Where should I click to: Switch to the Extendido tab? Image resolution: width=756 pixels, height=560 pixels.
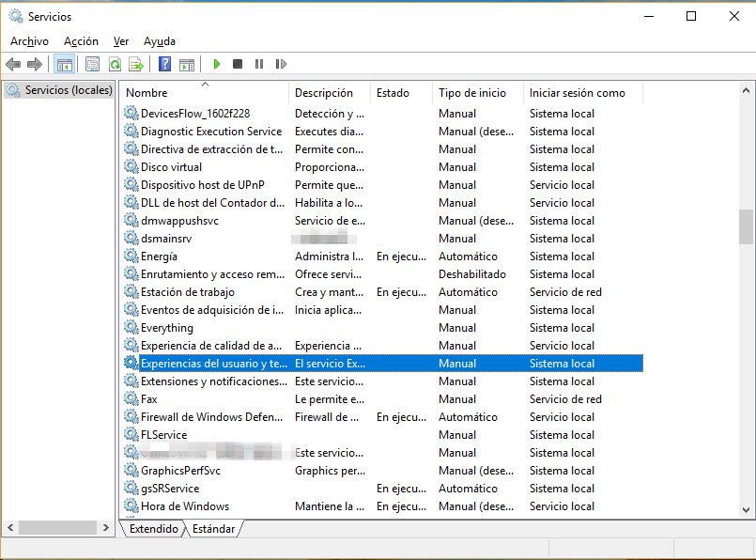tap(153, 529)
